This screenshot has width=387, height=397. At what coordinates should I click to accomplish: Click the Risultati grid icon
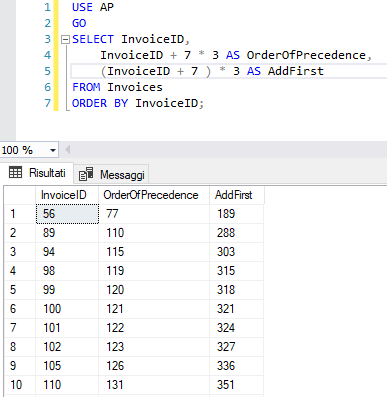point(15,173)
